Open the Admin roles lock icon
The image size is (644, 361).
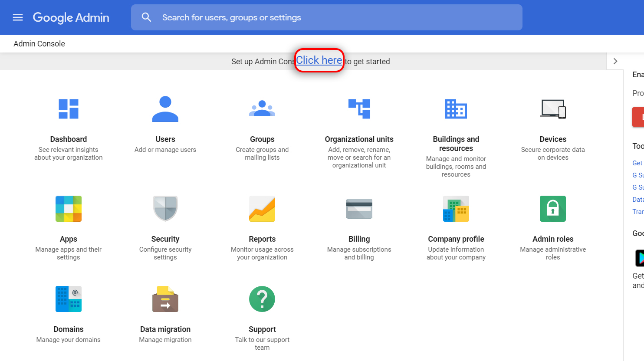coord(553,209)
